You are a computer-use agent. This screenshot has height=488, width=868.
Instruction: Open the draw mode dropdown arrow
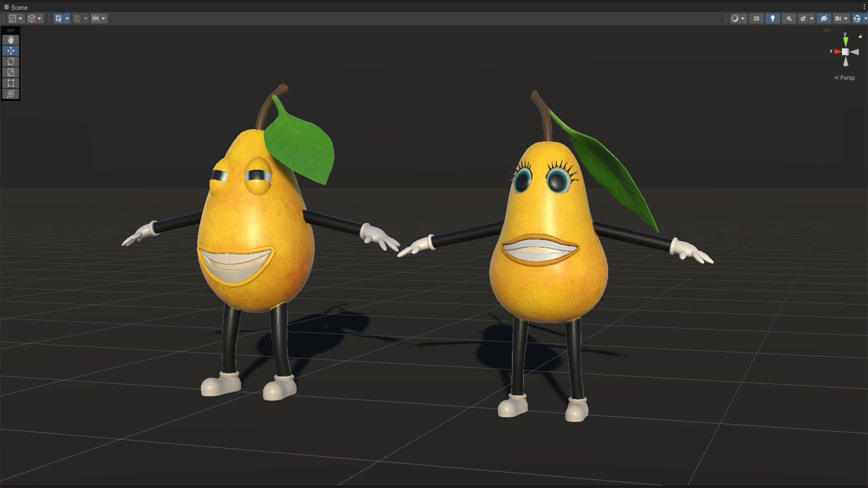(x=743, y=19)
